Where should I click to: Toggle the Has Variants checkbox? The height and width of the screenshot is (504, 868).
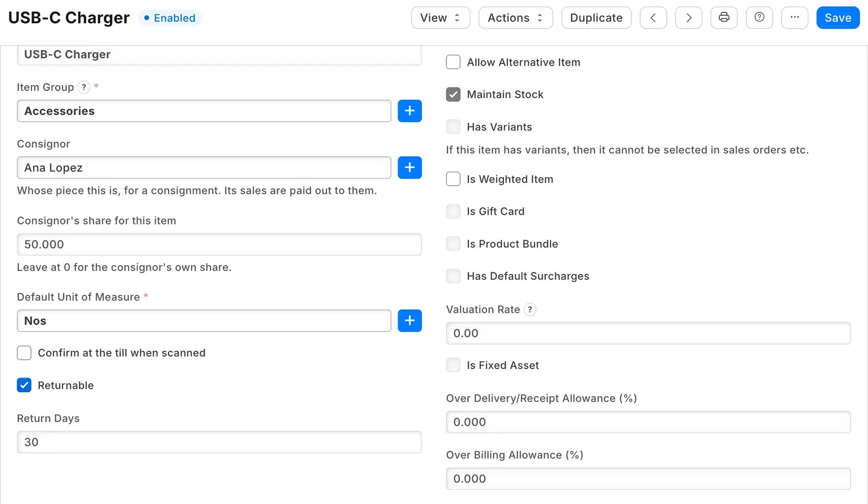[453, 127]
